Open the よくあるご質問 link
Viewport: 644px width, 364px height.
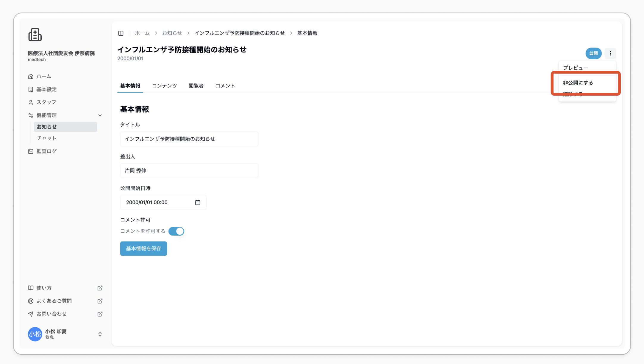click(x=65, y=301)
